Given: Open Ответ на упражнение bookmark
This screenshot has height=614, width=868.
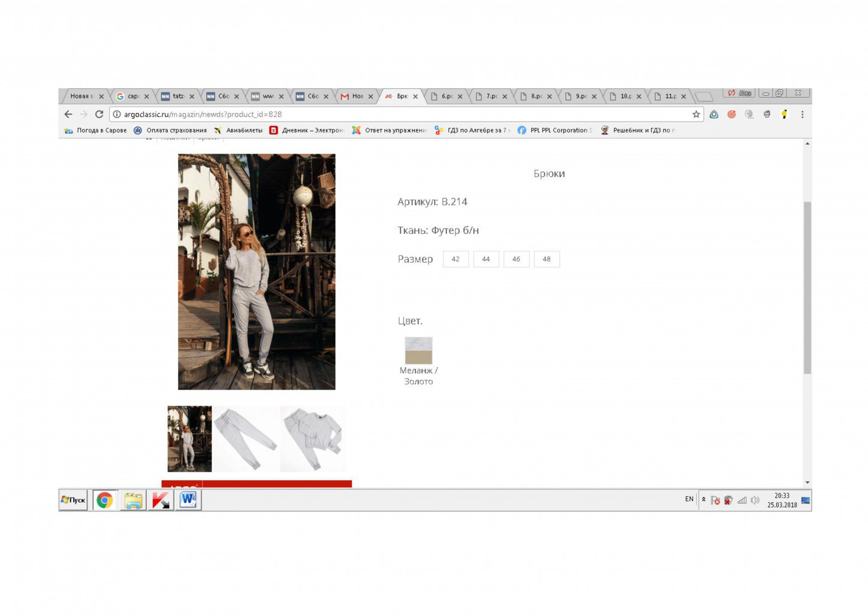Looking at the screenshot, I should point(389,130).
